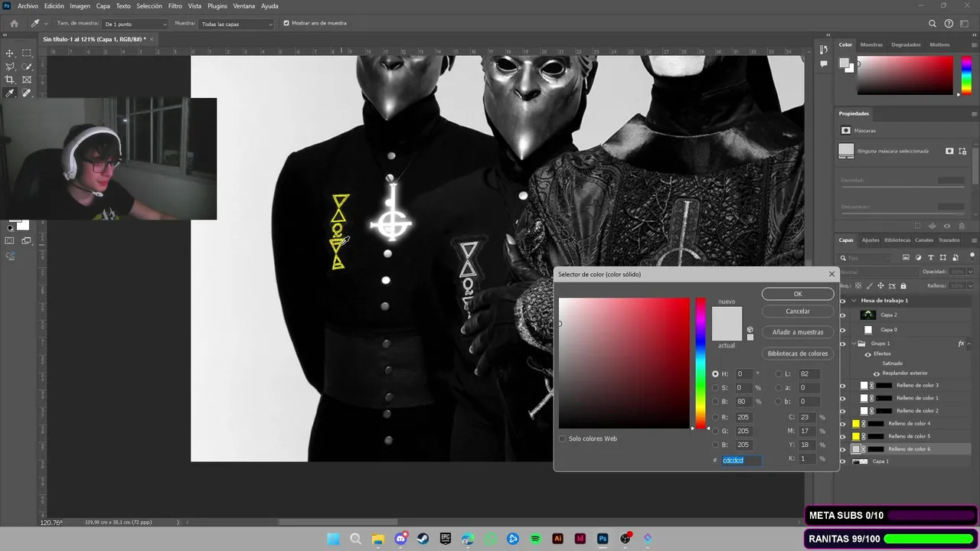This screenshot has height=551, width=980.
Task: Hide the Relleno de color 4 layer
Action: [843, 424]
